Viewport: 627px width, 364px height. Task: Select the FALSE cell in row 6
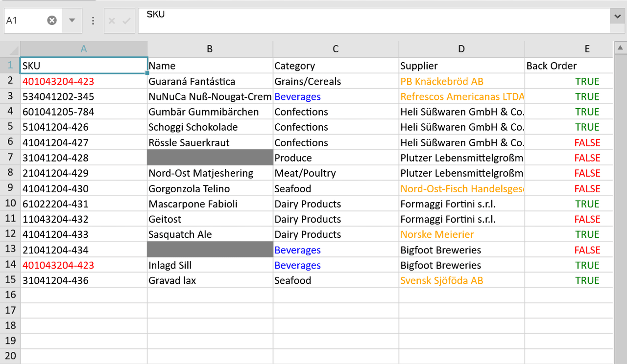click(x=569, y=142)
